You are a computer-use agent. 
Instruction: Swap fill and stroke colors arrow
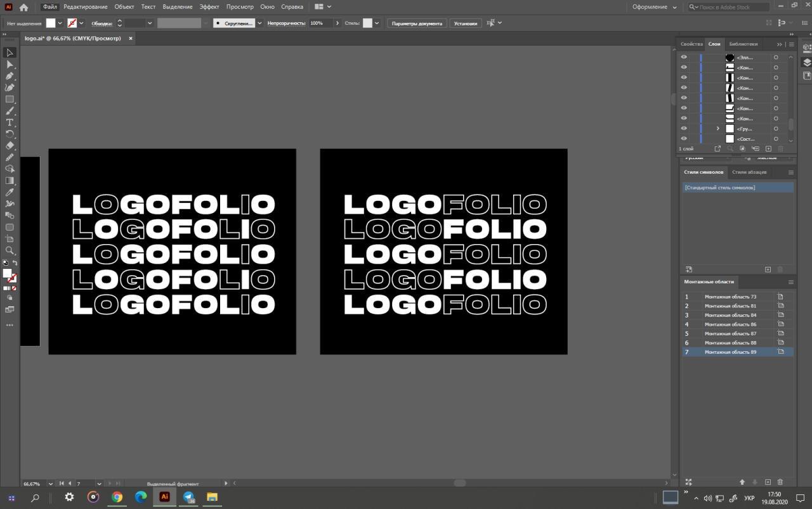pos(15,262)
